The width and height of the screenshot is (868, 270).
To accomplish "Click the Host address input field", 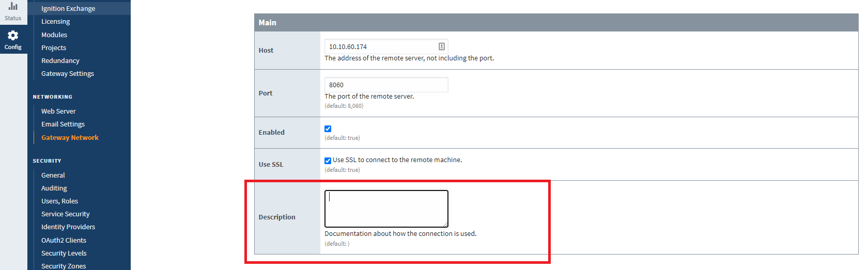I will [386, 46].
